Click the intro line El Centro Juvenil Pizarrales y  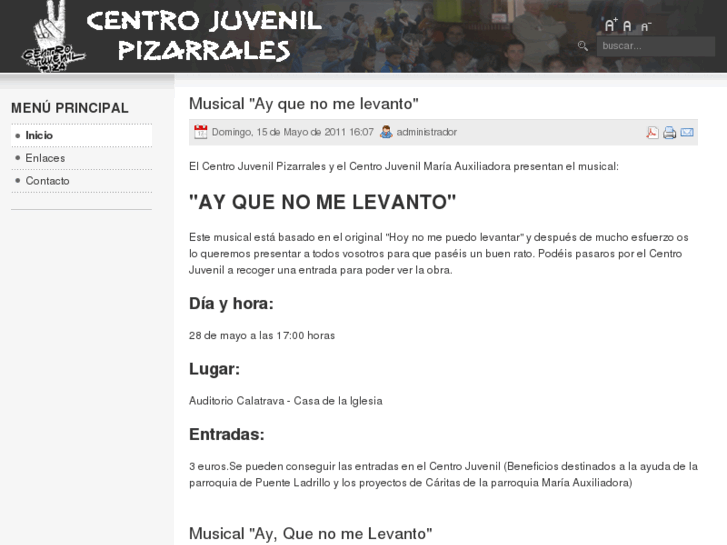(404, 167)
